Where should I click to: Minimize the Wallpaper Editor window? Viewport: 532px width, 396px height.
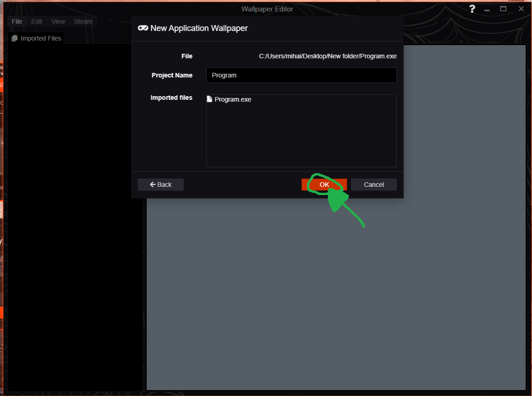488,9
